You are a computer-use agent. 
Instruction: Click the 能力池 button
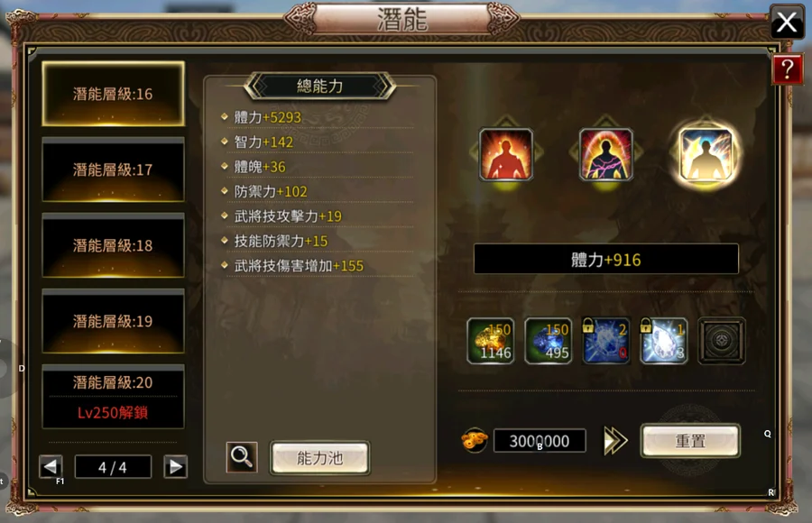(x=320, y=458)
